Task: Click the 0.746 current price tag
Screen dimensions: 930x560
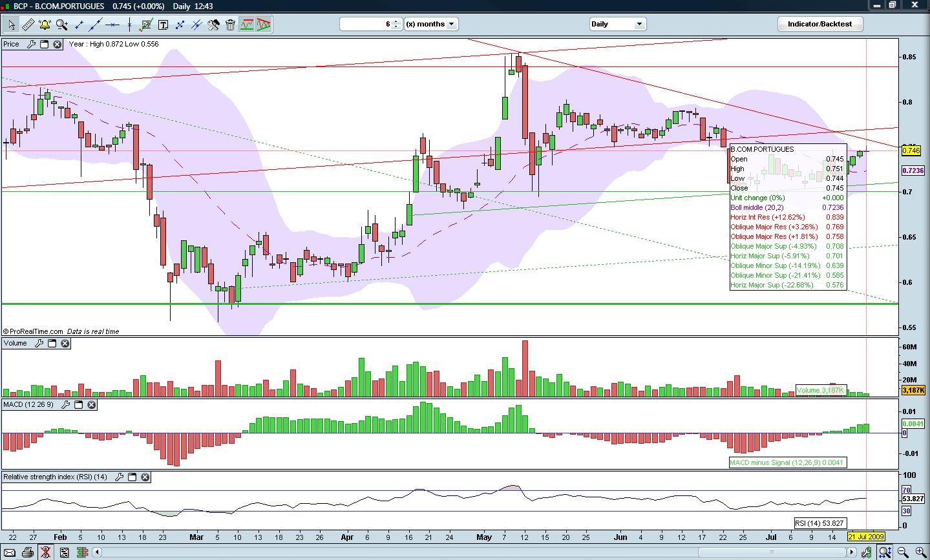Action: [x=911, y=150]
